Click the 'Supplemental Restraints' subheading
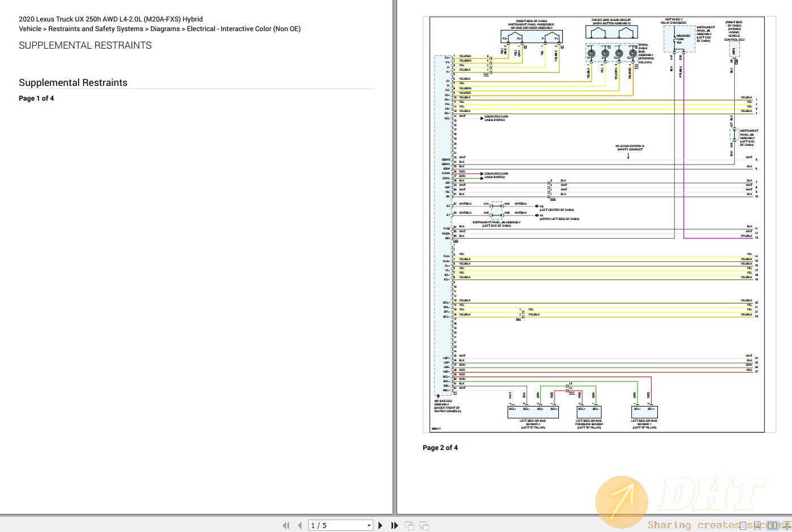792x532 pixels. [x=73, y=83]
